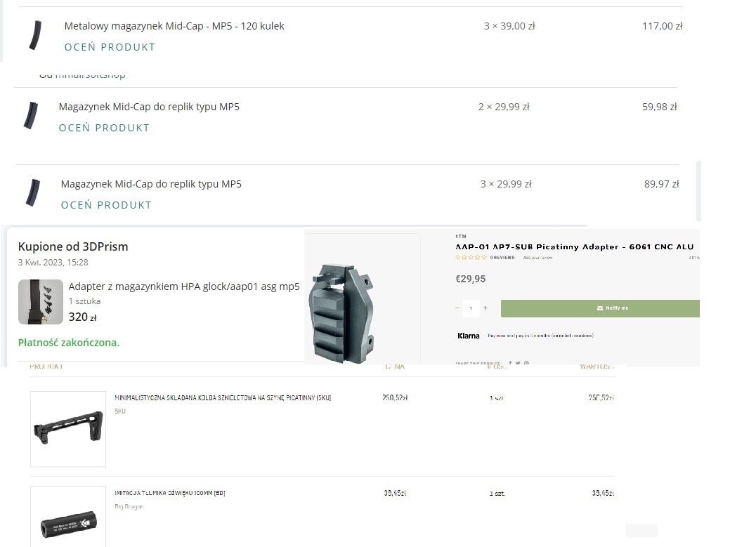Click magazine thumbnail in the 3 × 29,99 zł row
The image size is (756, 547).
pyautogui.click(x=31, y=192)
